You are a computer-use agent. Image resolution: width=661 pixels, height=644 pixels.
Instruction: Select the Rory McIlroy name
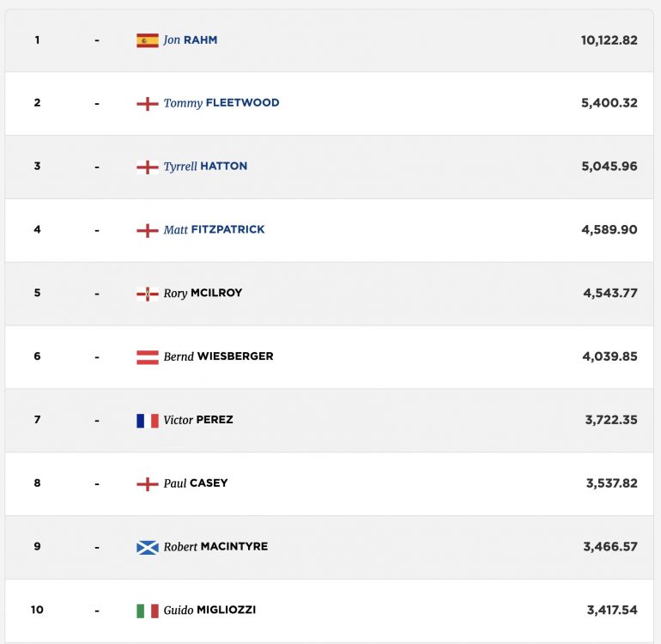(x=203, y=293)
